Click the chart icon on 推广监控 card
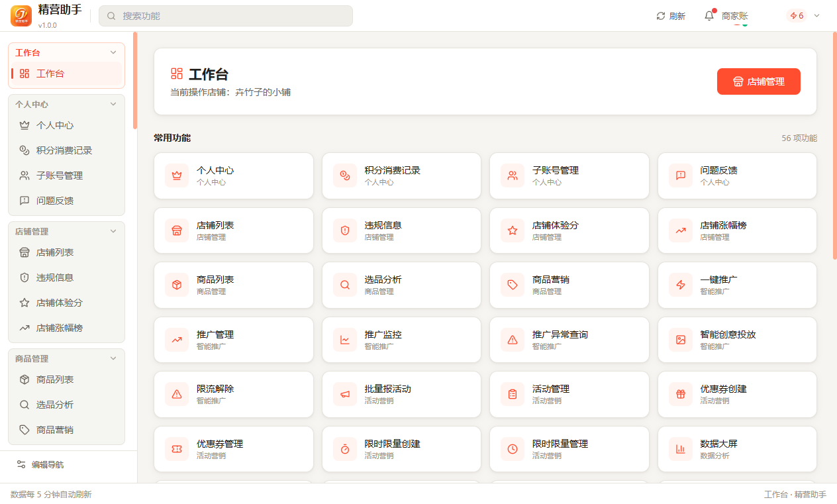837x504 pixels. coord(345,340)
